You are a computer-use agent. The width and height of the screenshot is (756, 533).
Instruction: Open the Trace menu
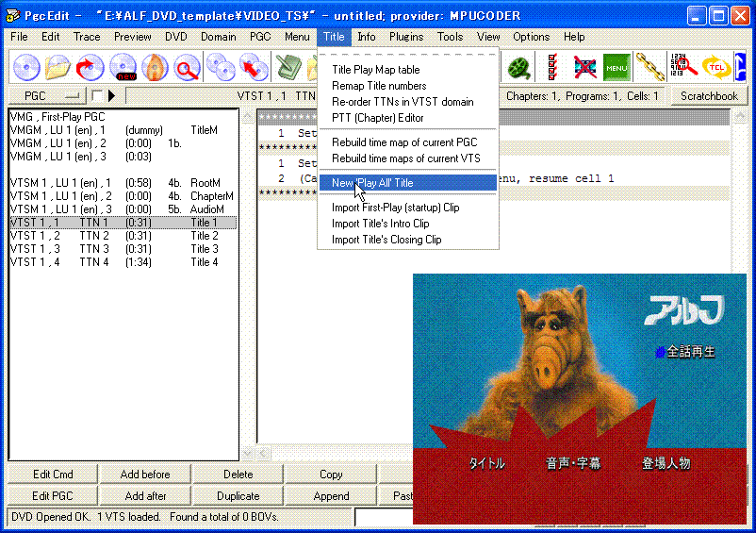[87, 37]
